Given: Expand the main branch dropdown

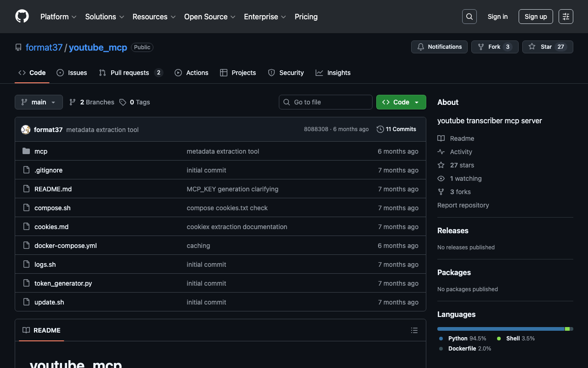Looking at the screenshot, I should tap(39, 102).
